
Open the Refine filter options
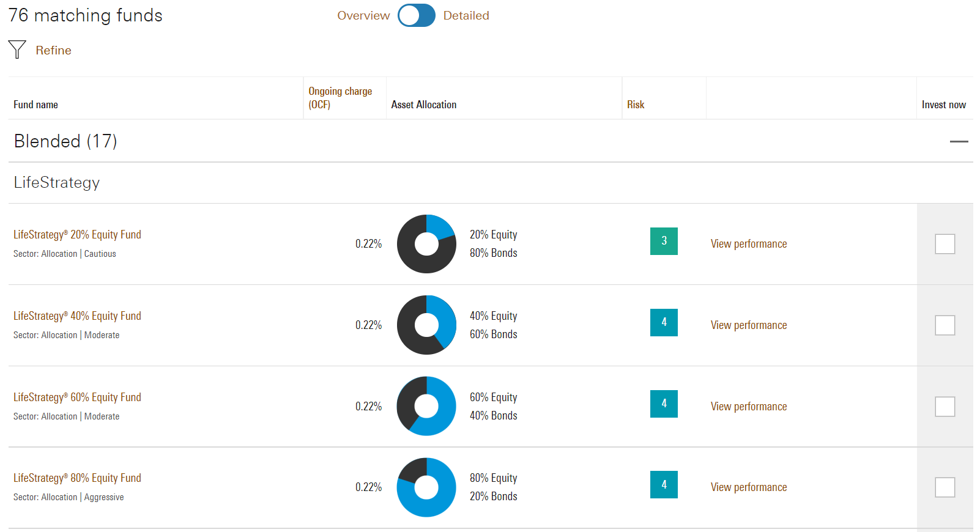click(53, 50)
